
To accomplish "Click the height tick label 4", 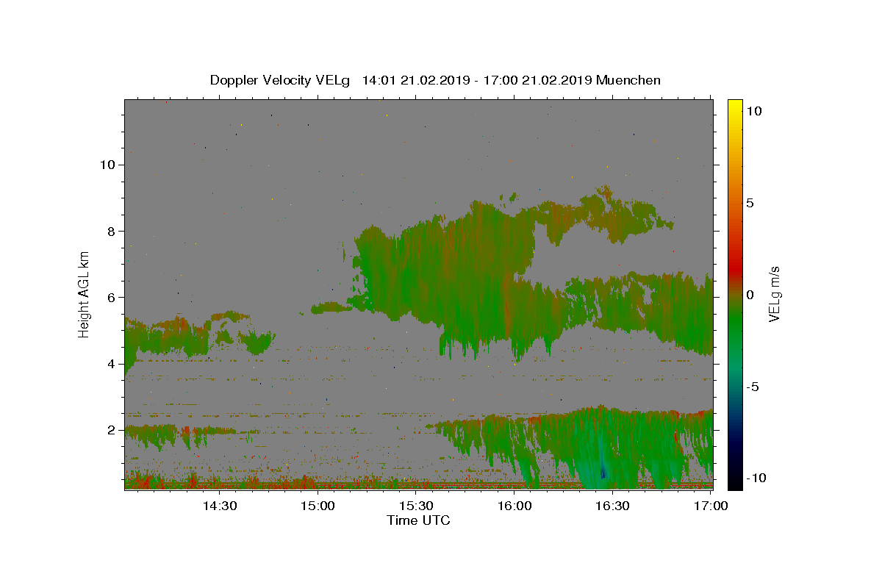I will (x=111, y=364).
